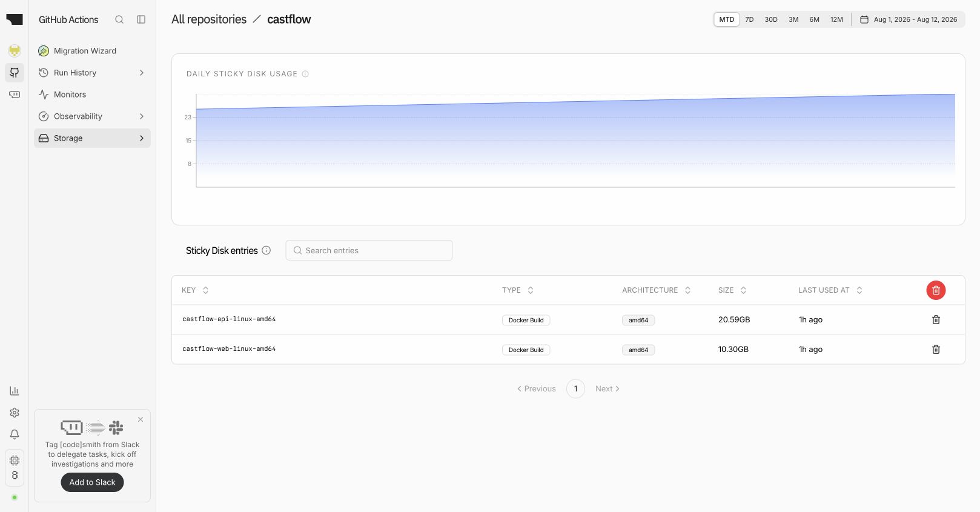This screenshot has height=512, width=980.
Task: Dismiss the Slack promo card
Action: coord(141,419)
